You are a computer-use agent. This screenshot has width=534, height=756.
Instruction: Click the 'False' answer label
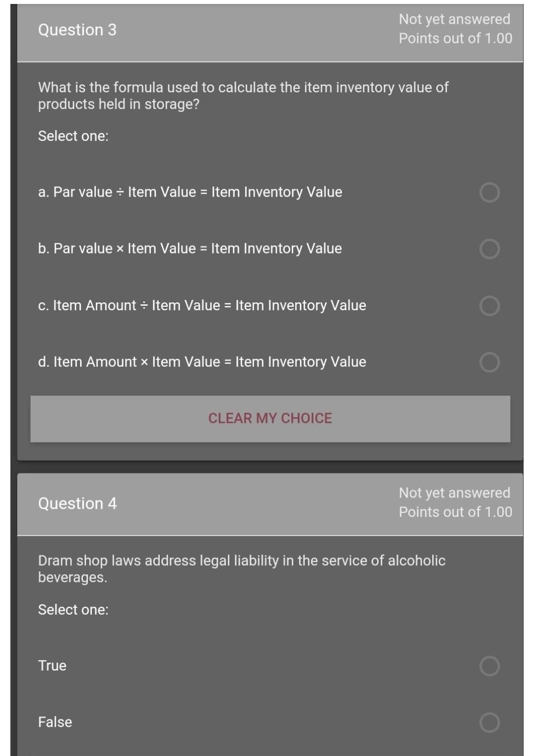[x=55, y=722]
